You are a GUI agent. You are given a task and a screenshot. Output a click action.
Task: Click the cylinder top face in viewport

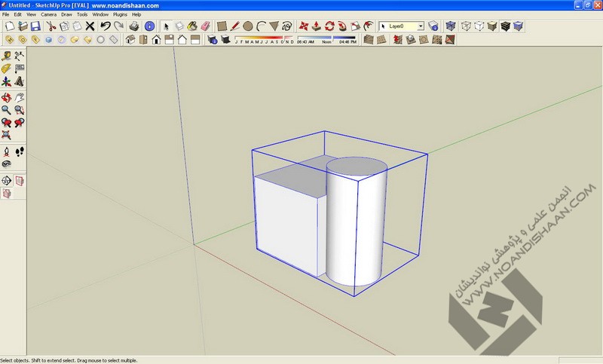pyautogui.click(x=357, y=166)
